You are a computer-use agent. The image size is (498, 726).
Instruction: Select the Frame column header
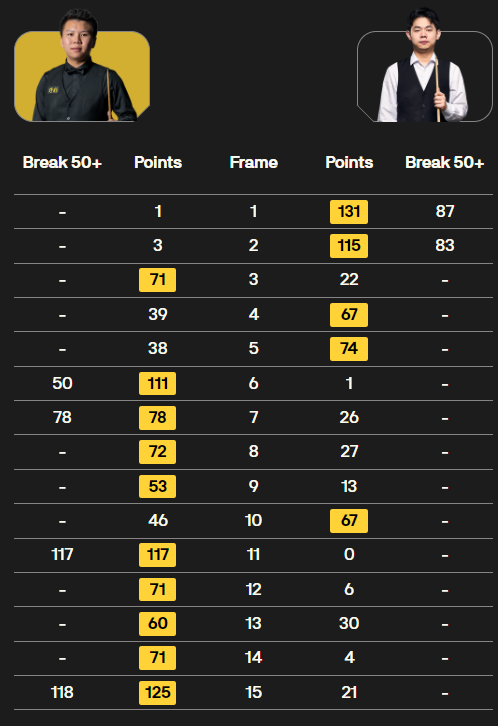[x=254, y=163]
